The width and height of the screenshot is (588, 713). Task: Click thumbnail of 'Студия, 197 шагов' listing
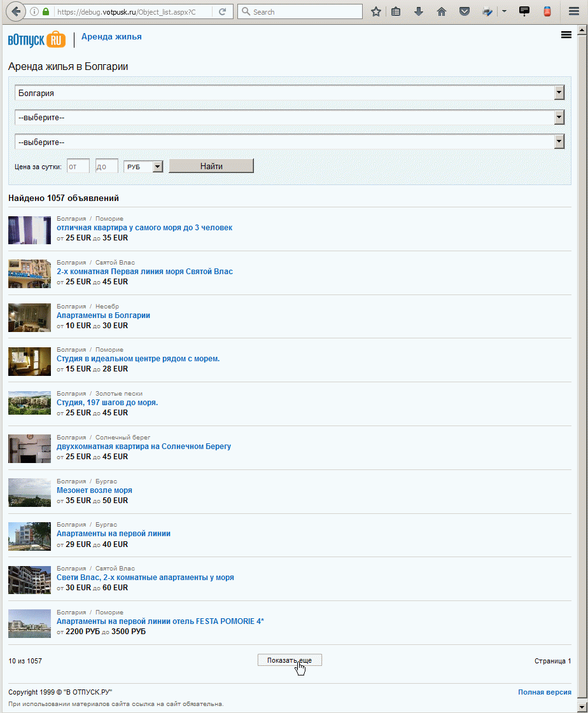[x=29, y=403]
